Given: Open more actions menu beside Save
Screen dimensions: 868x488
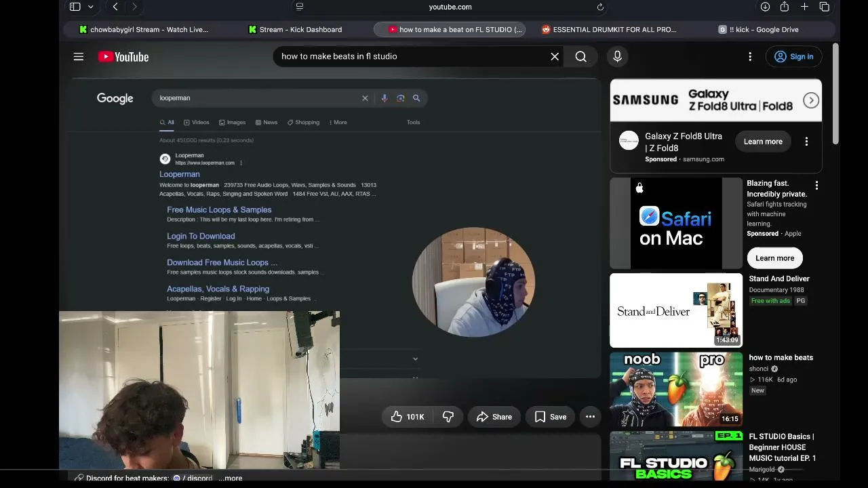Looking at the screenshot, I should [590, 417].
